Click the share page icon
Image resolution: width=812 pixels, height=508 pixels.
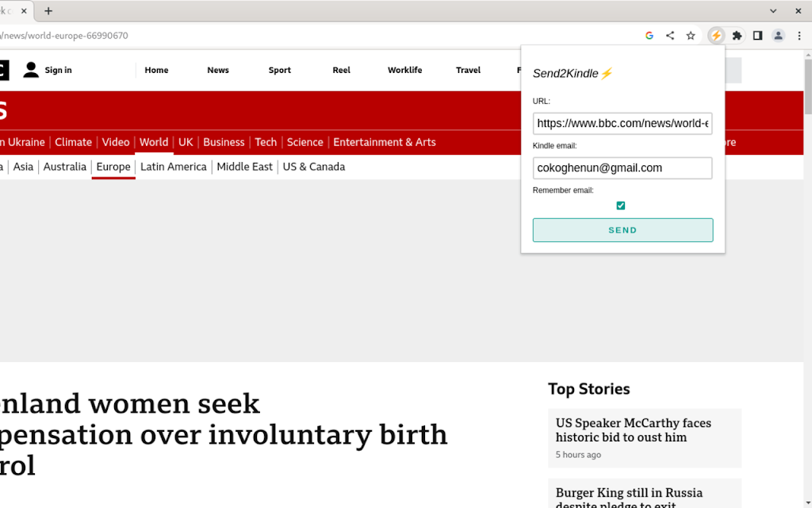(x=670, y=36)
